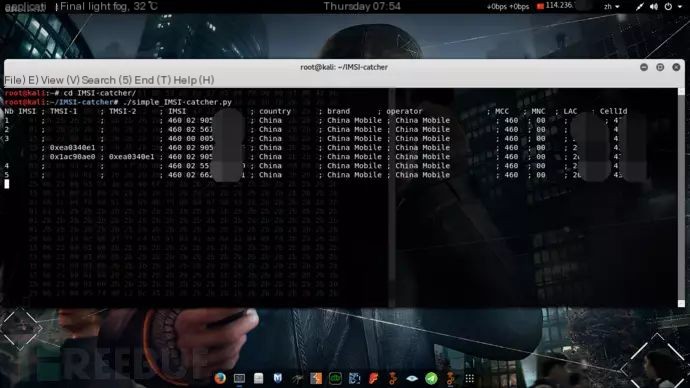Click the volume speaker icon
The height and width of the screenshot is (388, 690).
[x=654, y=6]
